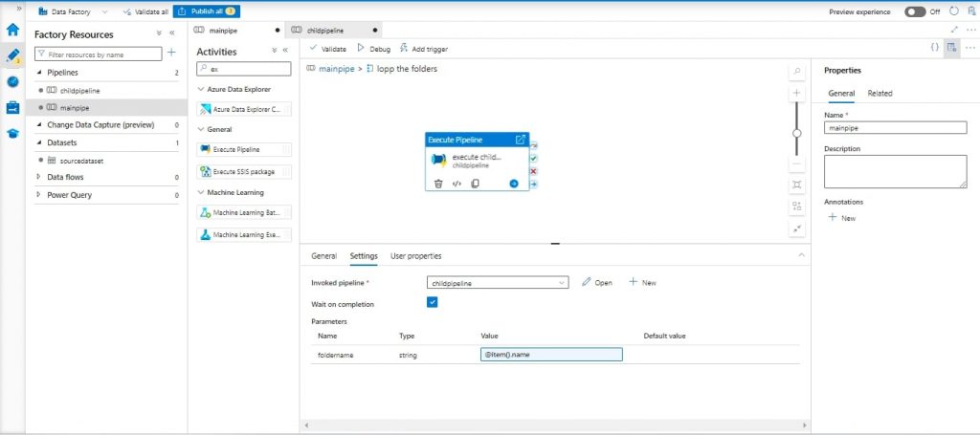Click the canvas zoom slider handle
Viewport: 980px width, 435px height.
797,134
